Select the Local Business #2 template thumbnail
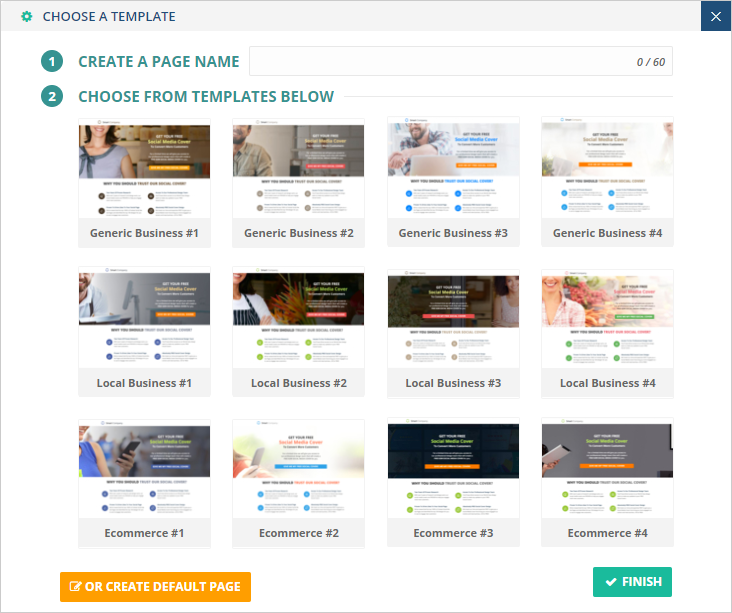The height and width of the screenshot is (613, 732). (x=299, y=319)
